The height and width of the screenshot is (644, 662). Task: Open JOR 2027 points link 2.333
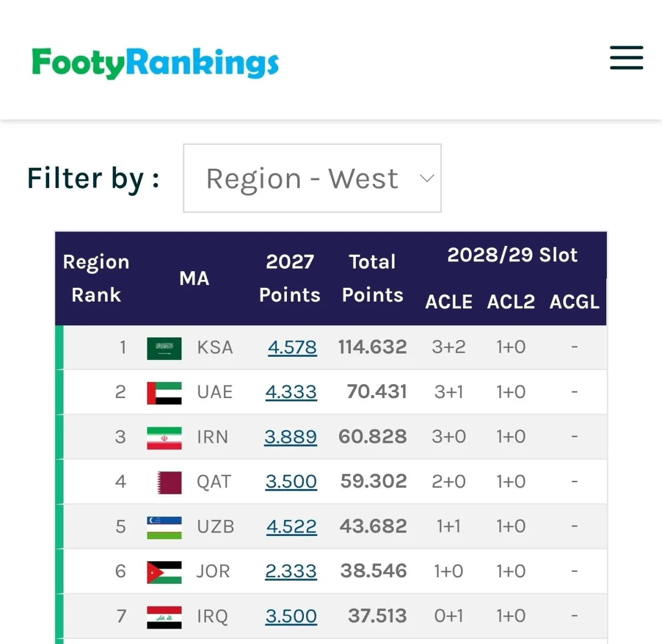(291, 571)
